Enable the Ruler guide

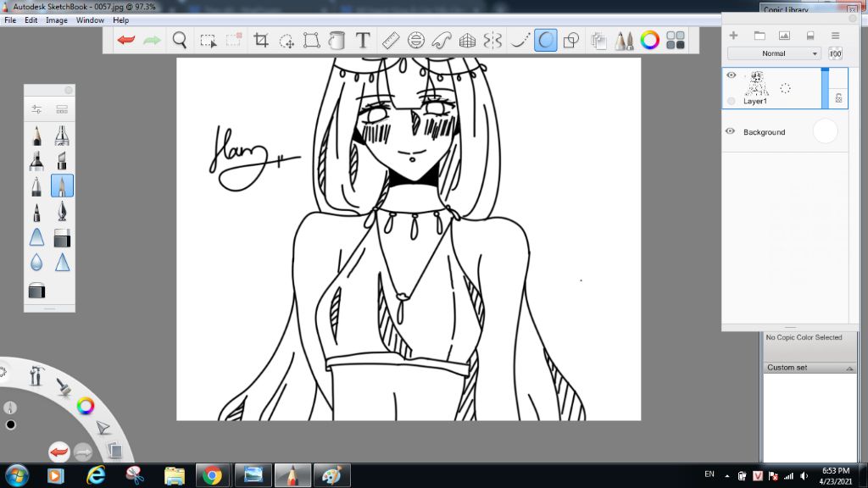(391, 40)
